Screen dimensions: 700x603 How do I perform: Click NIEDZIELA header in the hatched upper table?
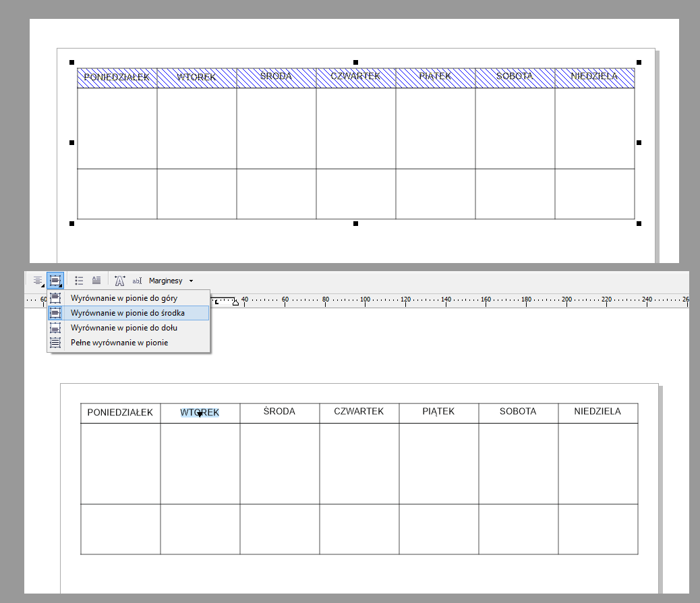tap(594, 77)
